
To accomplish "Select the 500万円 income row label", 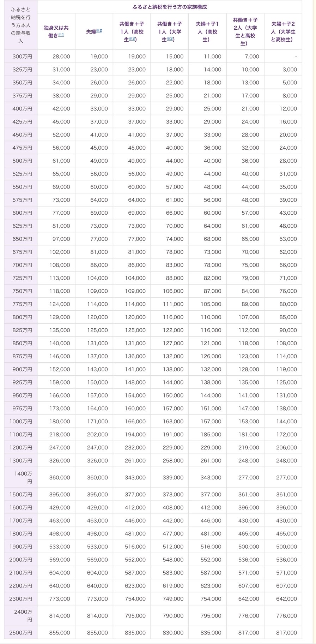I will coord(22,161).
